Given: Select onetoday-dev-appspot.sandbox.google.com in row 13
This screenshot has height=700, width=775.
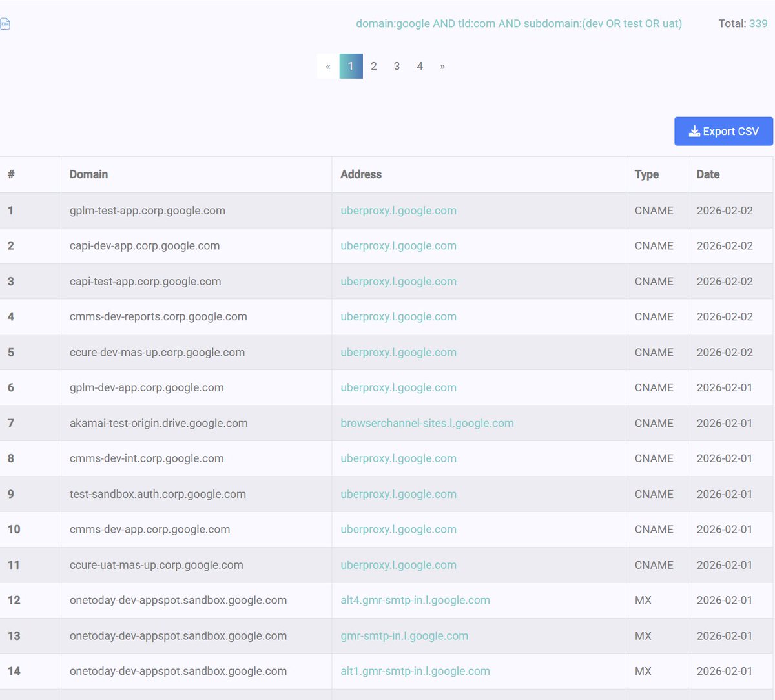Looking at the screenshot, I should (x=178, y=635).
